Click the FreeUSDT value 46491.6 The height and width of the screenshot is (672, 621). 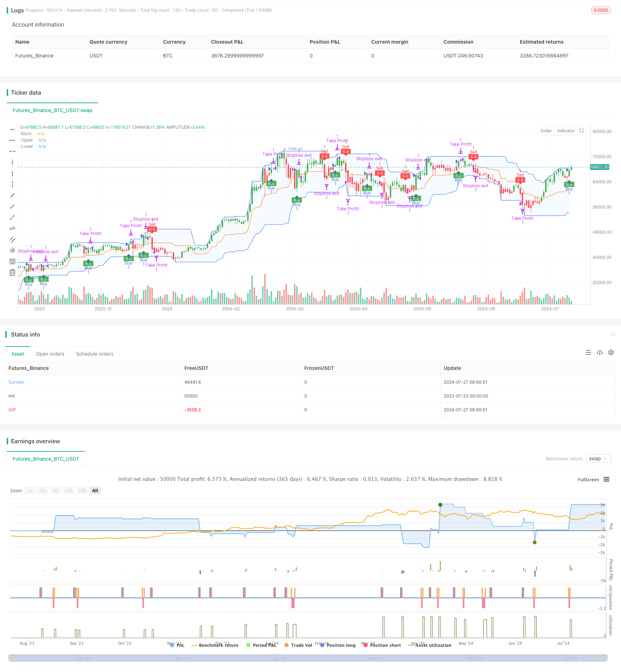point(193,382)
